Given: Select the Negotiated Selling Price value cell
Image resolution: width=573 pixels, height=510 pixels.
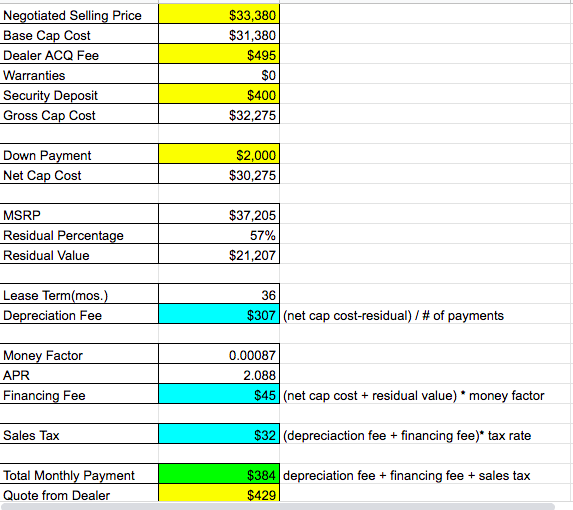Looking at the screenshot, I should [x=219, y=14].
